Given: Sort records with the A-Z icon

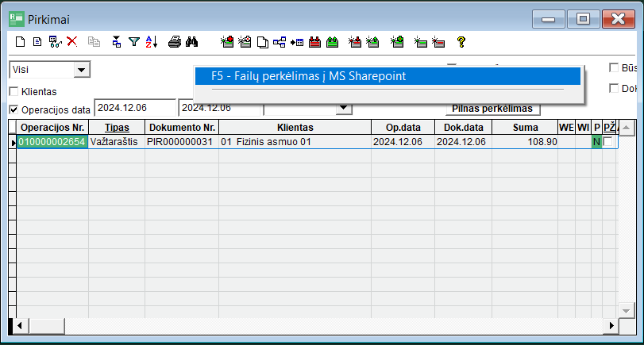Looking at the screenshot, I should (152, 42).
